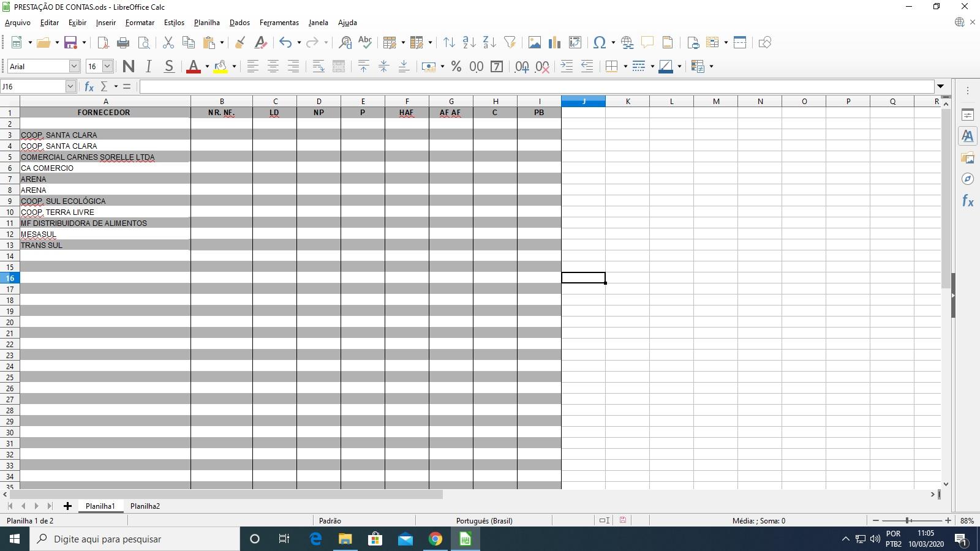Open the font name dropdown
Viewport: 980px width, 551px height.
pyautogui.click(x=74, y=66)
